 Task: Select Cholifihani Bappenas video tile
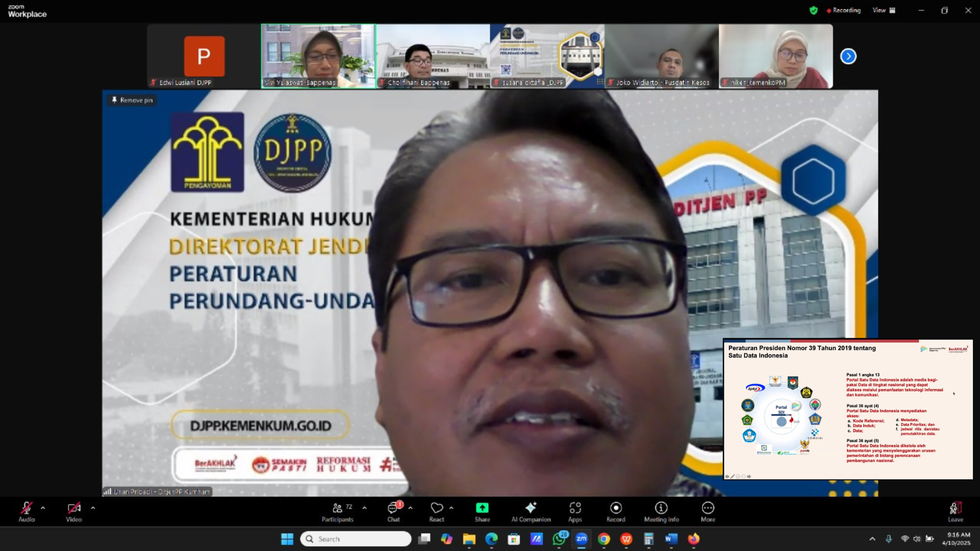(x=433, y=56)
